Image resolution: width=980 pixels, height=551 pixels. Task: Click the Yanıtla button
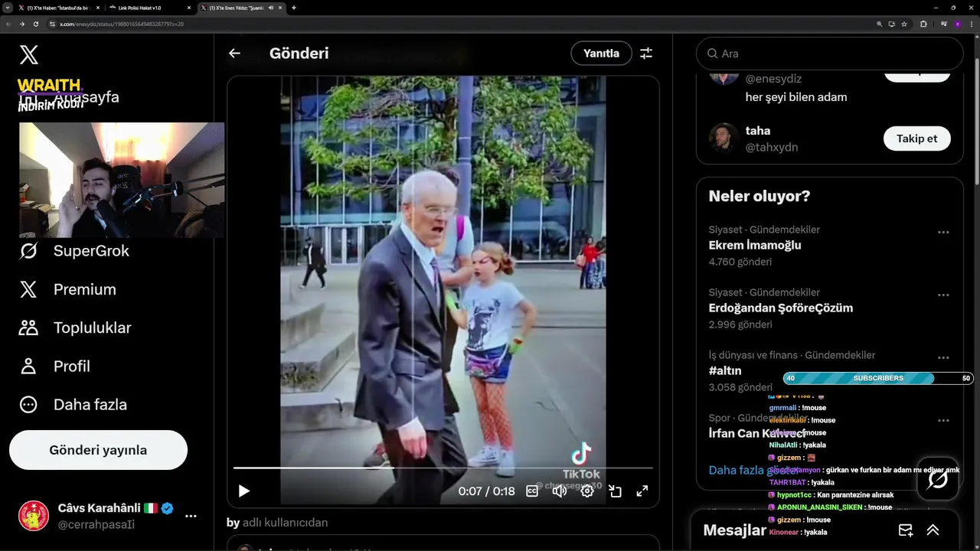click(601, 54)
